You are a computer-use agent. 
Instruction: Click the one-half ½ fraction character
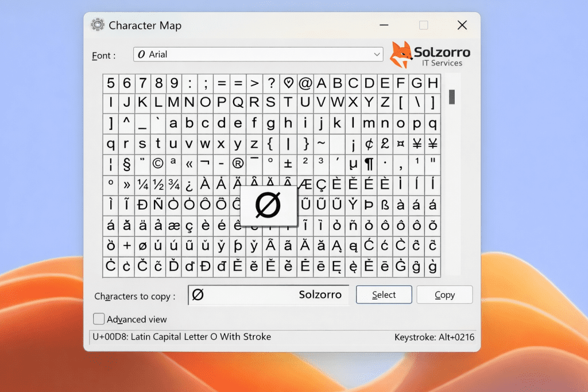point(158,185)
